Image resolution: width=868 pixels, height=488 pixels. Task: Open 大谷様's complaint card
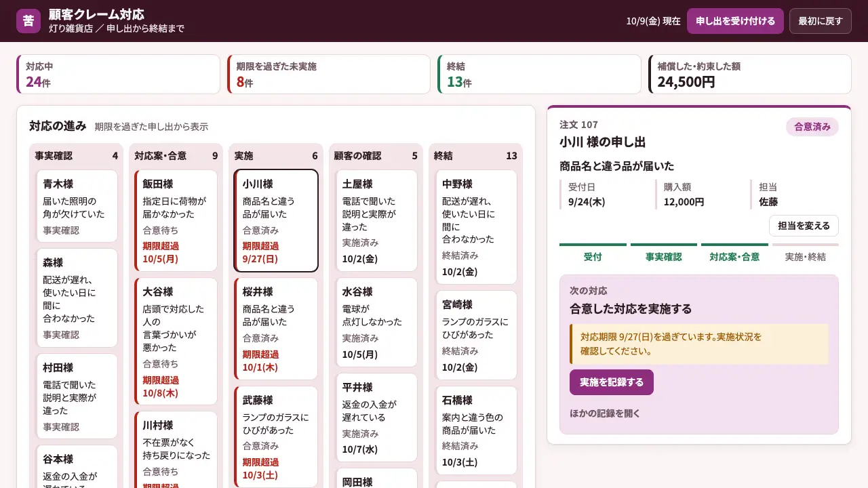click(176, 342)
